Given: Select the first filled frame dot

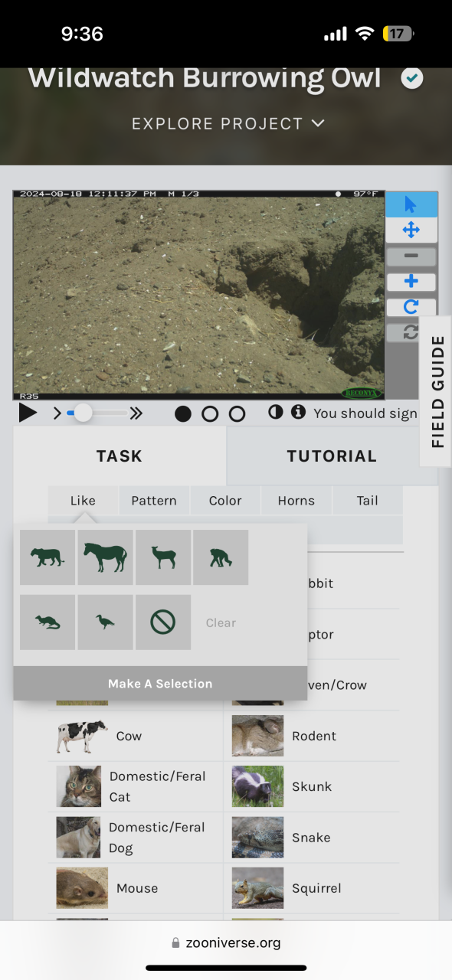Looking at the screenshot, I should click(x=183, y=414).
